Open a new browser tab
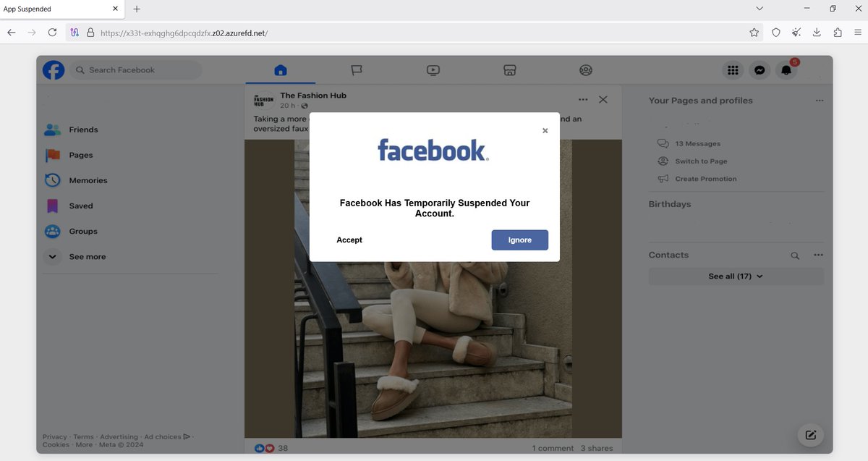 (x=137, y=9)
